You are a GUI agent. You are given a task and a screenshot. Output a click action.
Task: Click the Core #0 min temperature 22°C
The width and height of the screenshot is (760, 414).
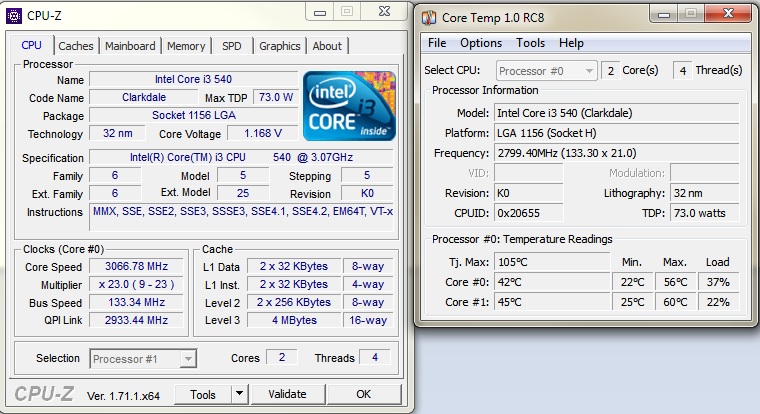coord(633,282)
